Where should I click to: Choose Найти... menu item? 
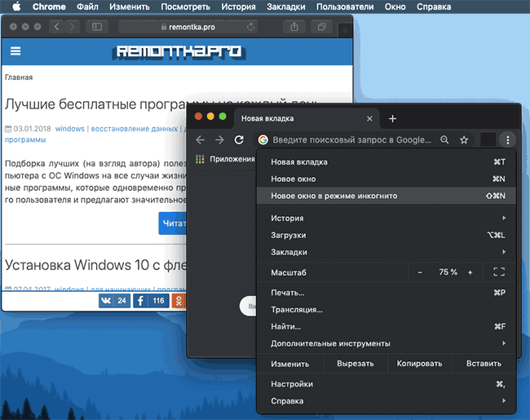[386, 326]
